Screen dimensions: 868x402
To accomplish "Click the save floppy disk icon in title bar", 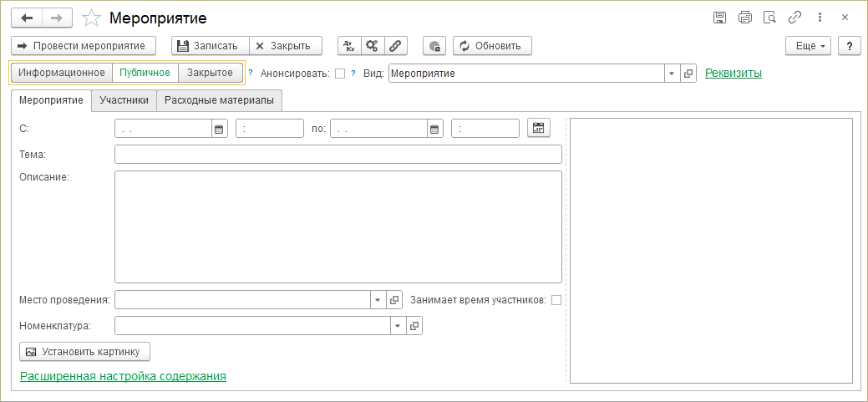I will coord(719,18).
